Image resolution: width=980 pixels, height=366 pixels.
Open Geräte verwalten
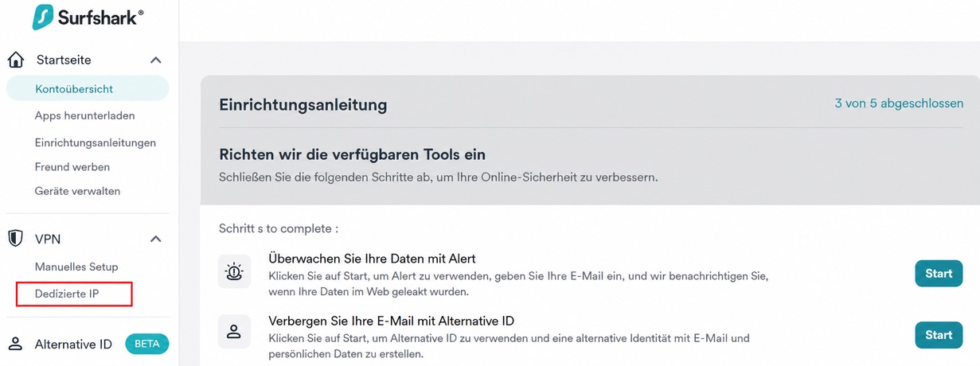(78, 191)
